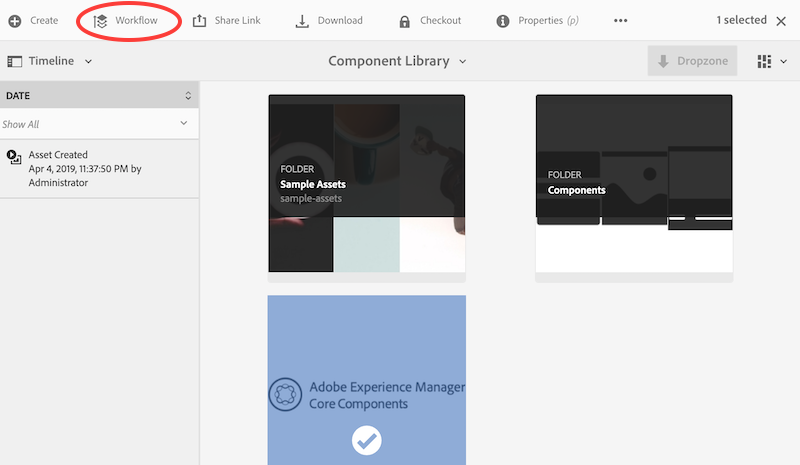Click the Download arrow icon
Screen dimensions: 800x465
click(x=302, y=21)
